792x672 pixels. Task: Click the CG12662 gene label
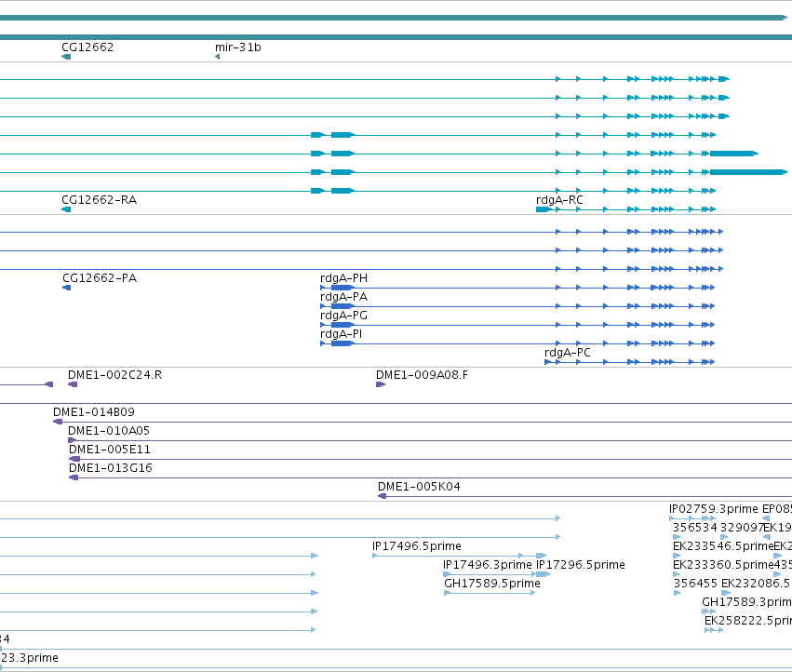point(87,47)
